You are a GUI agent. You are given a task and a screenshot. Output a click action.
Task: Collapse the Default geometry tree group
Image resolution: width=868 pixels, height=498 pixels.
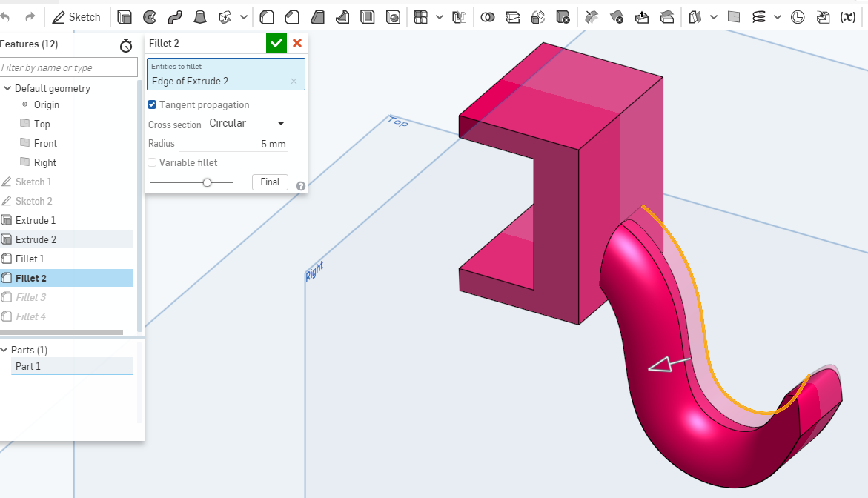coord(7,89)
